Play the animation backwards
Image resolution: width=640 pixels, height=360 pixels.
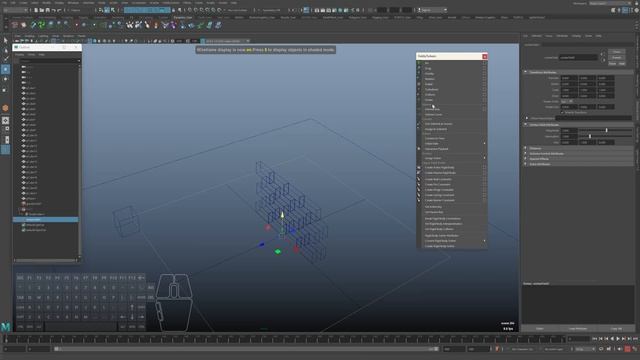click(x=612, y=339)
